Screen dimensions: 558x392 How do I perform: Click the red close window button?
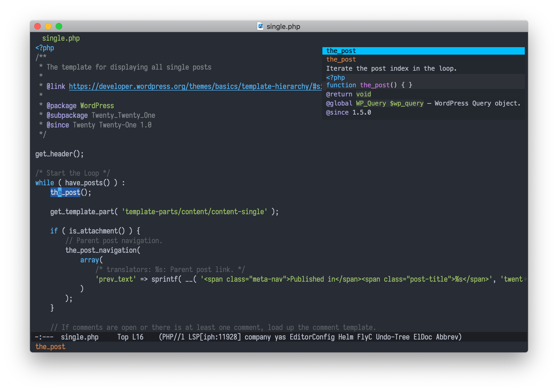[37, 26]
